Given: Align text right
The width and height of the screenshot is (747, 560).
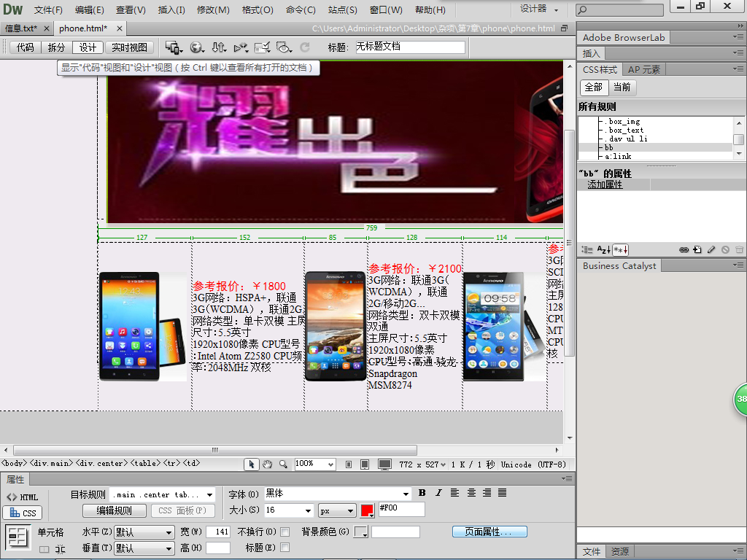Looking at the screenshot, I should coord(487,493).
